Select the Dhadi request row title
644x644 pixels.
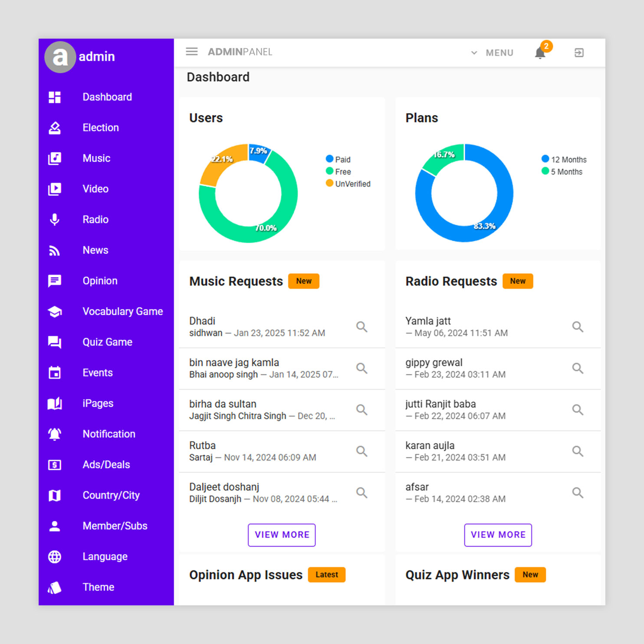(202, 321)
